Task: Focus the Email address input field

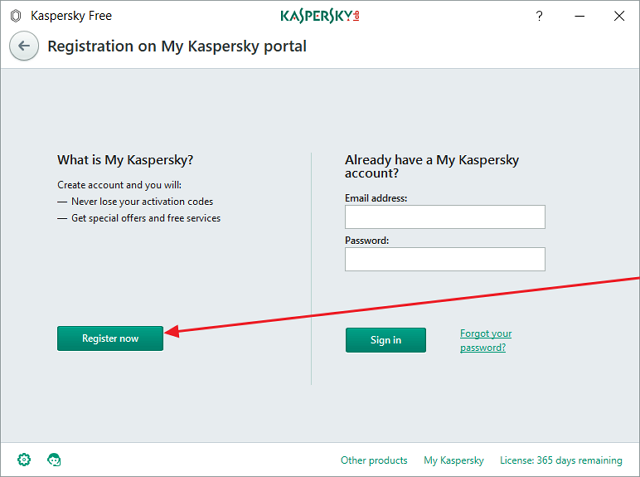Action: coord(445,217)
